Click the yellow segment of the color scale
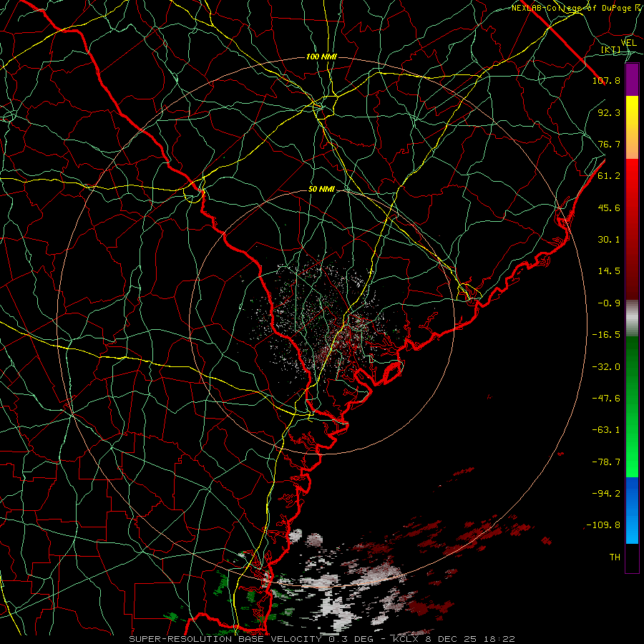Viewport: 644px width, 644px height. point(632,127)
